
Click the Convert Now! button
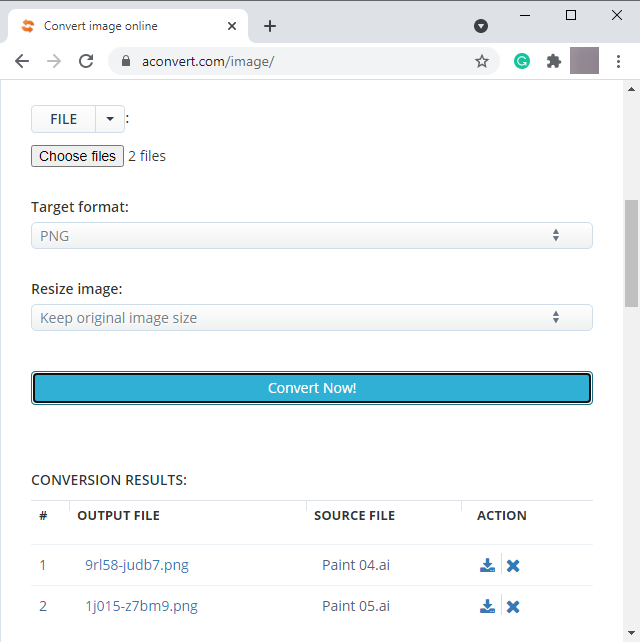312,388
